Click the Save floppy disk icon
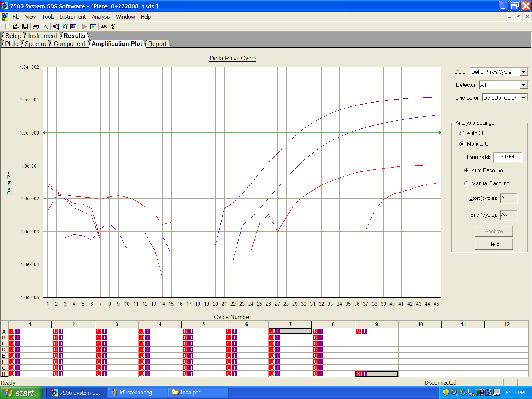532x399 pixels. point(25,27)
